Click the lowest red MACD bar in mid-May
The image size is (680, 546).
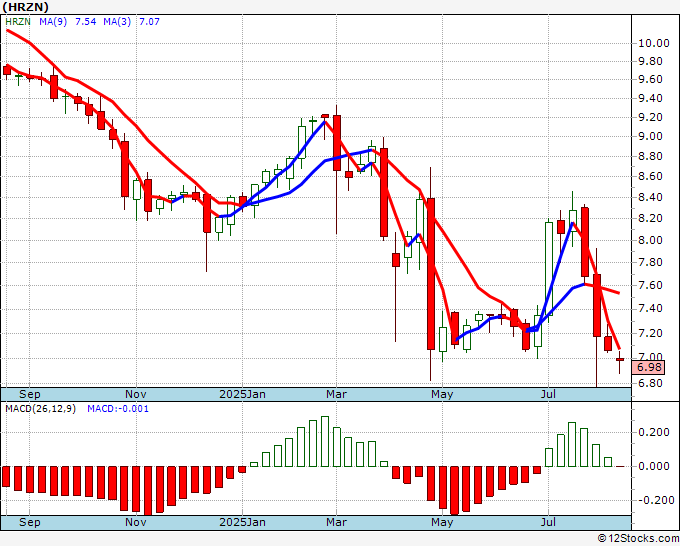click(x=454, y=490)
